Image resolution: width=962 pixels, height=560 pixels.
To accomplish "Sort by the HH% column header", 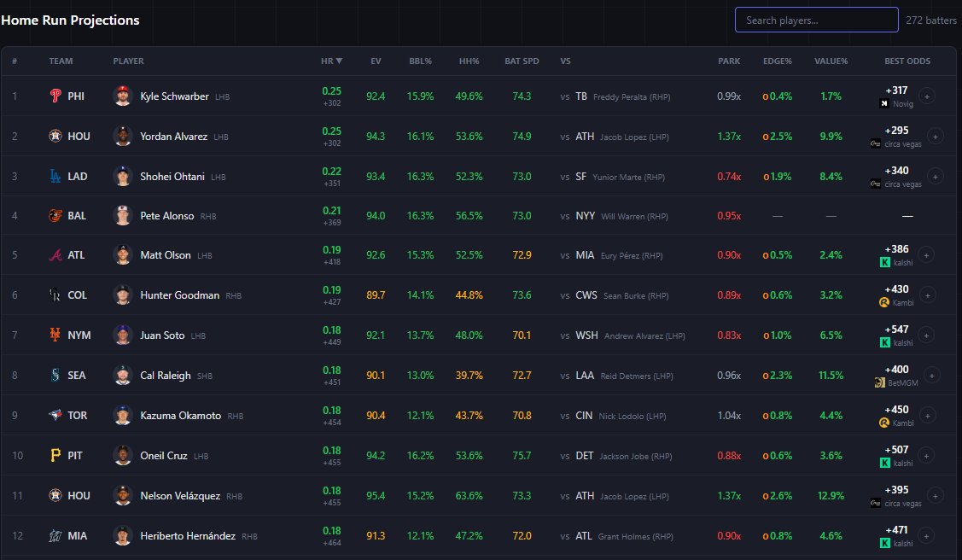I will (x=469, y=61).
